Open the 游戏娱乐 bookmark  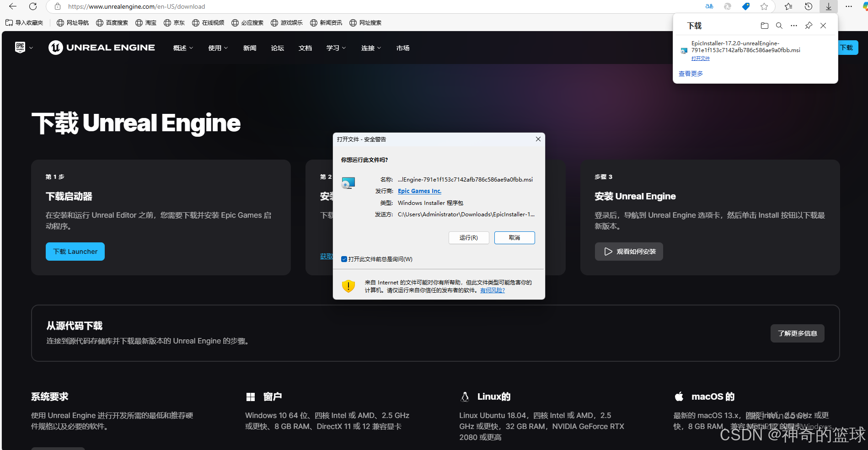click(x=287, y=23)
